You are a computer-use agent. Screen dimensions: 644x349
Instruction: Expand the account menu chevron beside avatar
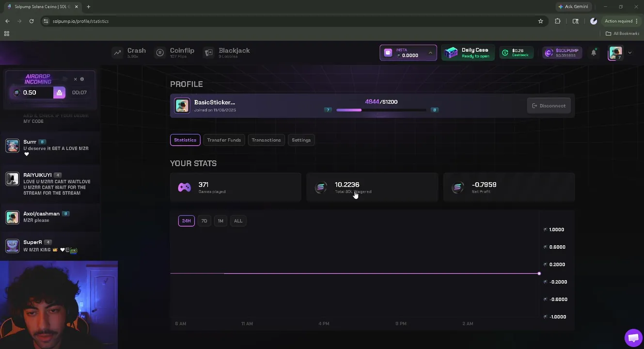coord(630,53)
